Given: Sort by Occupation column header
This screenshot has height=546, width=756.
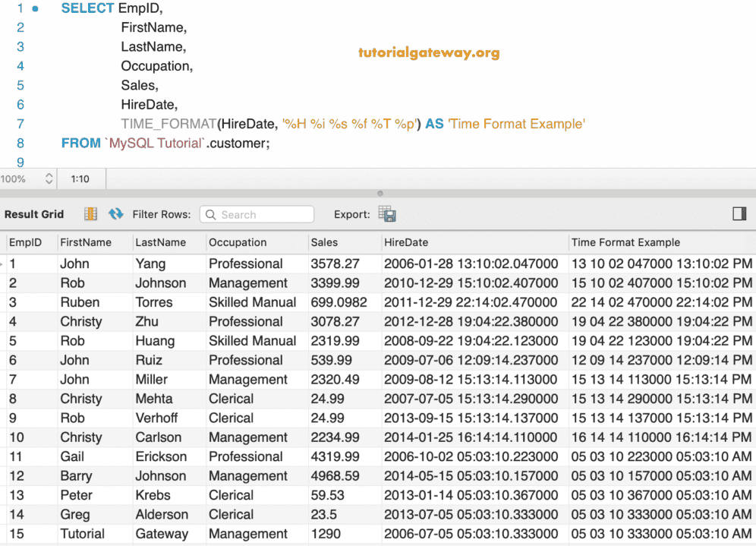Looking at the screenshot, I should click(x=238, y=242).
